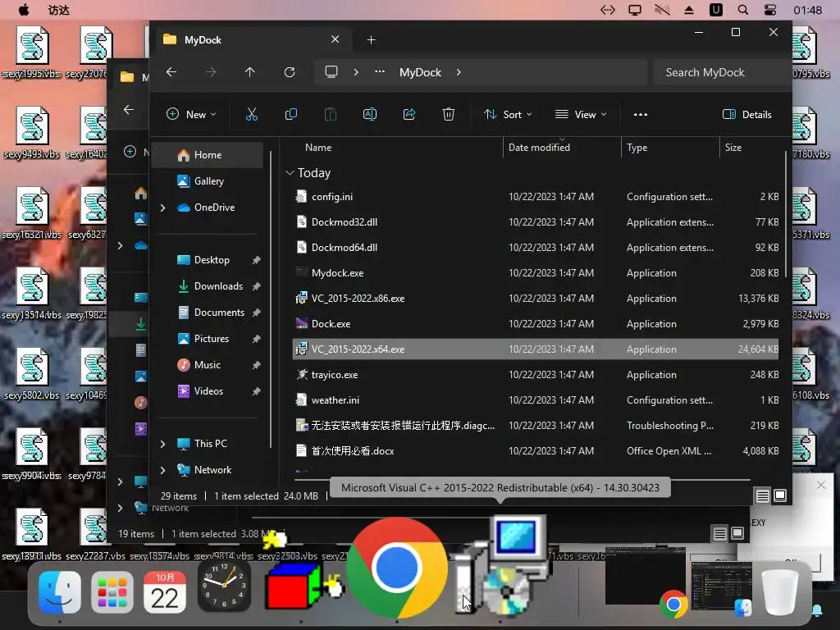Collapse the Today group
This screenshot has height=630, width=840.
[290, 172]
